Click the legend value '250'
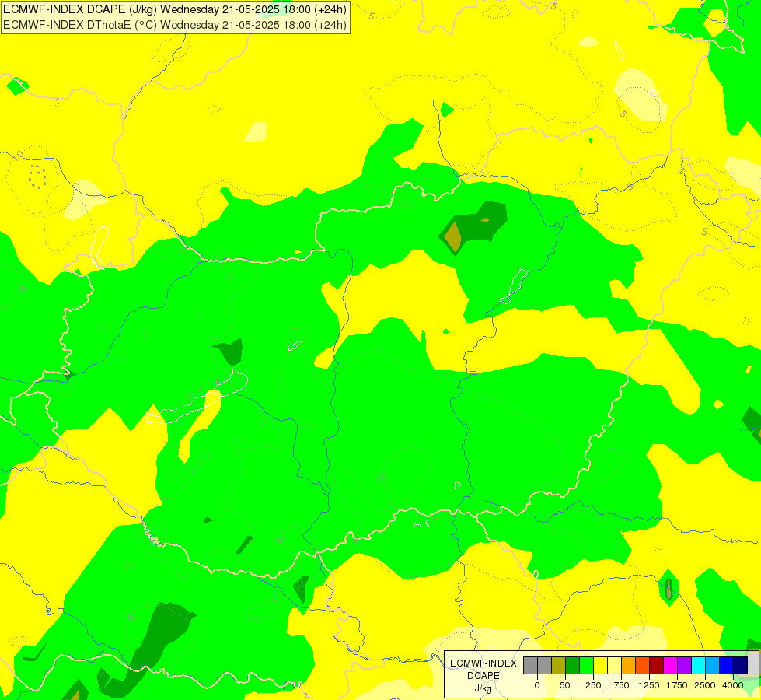 pyautogui.click(x=593, y=685)
